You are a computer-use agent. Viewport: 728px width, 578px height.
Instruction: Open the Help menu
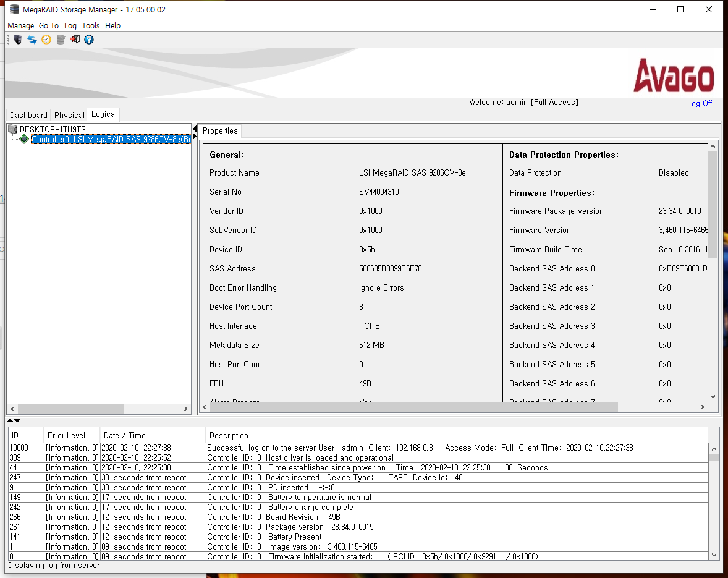pyautogui.click(x=113, y=25)
